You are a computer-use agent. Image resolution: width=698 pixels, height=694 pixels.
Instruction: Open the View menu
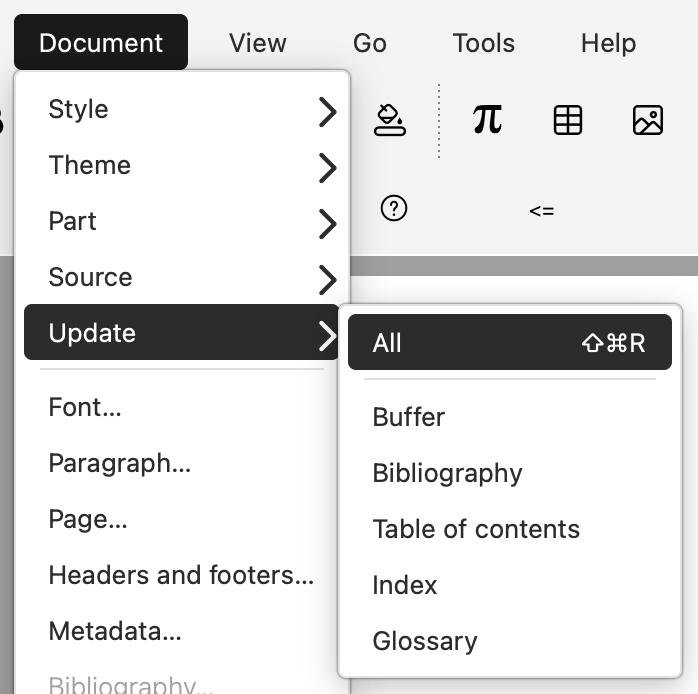(x=257, y=43)
